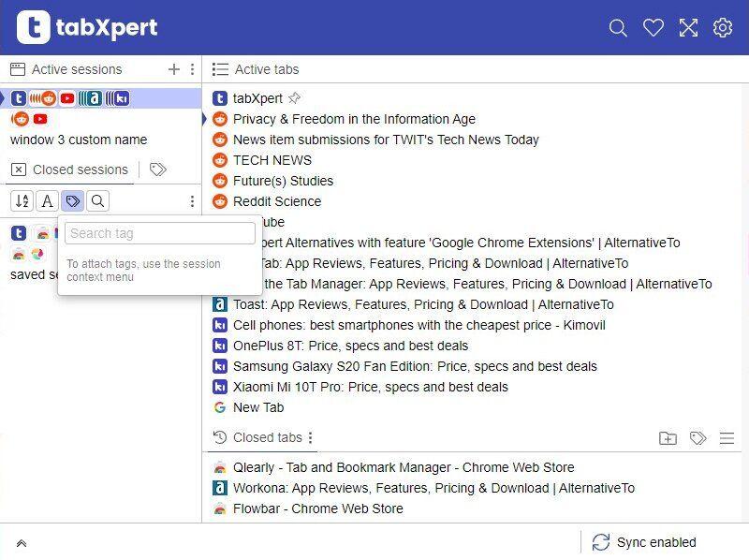Click Reddit icon beside TECH NEWS

click(x=220, y=160)
